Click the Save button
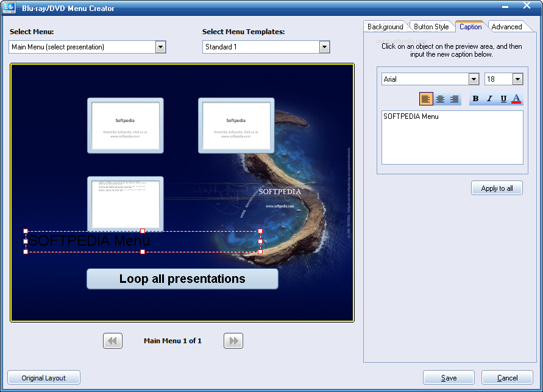The height and width of the screenshot is (392, 543). [x=449, y=378]
